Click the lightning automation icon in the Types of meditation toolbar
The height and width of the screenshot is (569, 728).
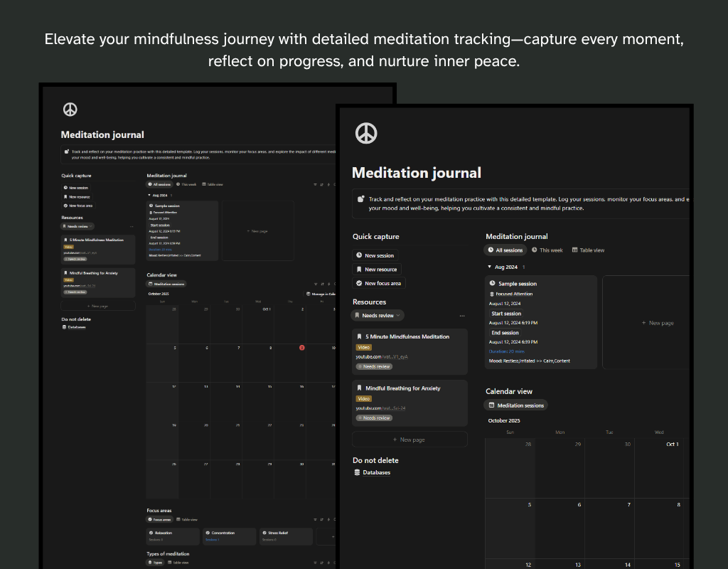[328, 562]
